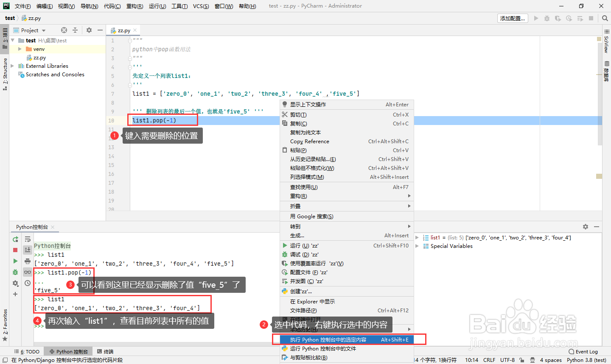The width and height of the screenshot is (611, 364).
Task: Open Project panel settings gear
Action: pyautogui.click(x=89, y=30)
